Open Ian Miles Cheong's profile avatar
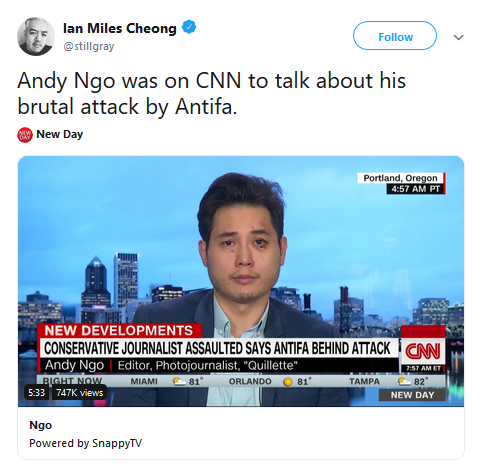The width and height of the screenshot is (489, 464). (x=36, y=36)
